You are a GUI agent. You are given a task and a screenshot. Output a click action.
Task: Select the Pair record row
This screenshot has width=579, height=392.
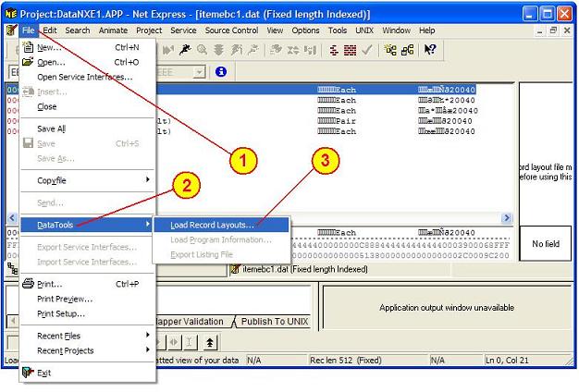point(316,121)
